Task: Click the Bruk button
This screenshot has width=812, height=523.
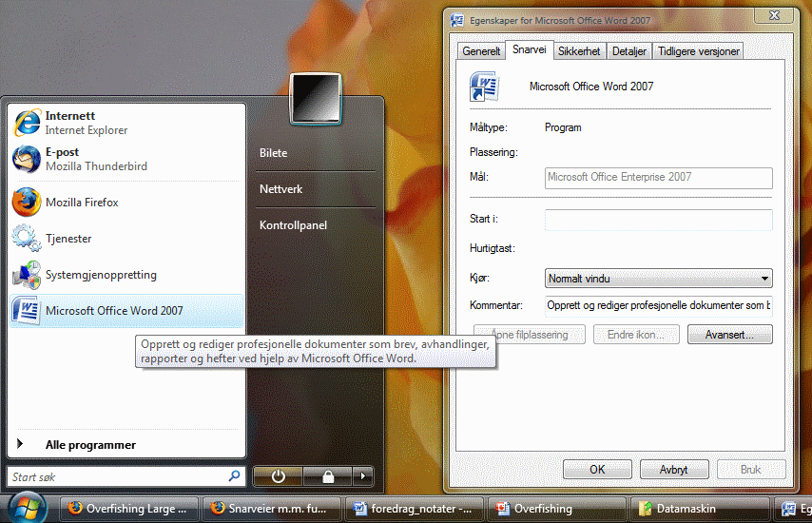Action: 751,470
